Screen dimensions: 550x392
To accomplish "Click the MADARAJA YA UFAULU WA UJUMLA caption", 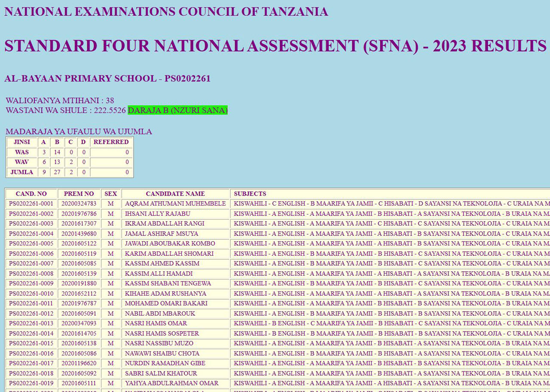I will 79,132.
